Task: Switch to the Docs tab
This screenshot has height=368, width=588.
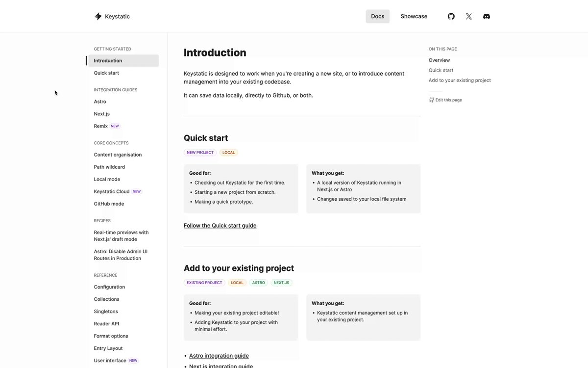Action: point(378,16)
